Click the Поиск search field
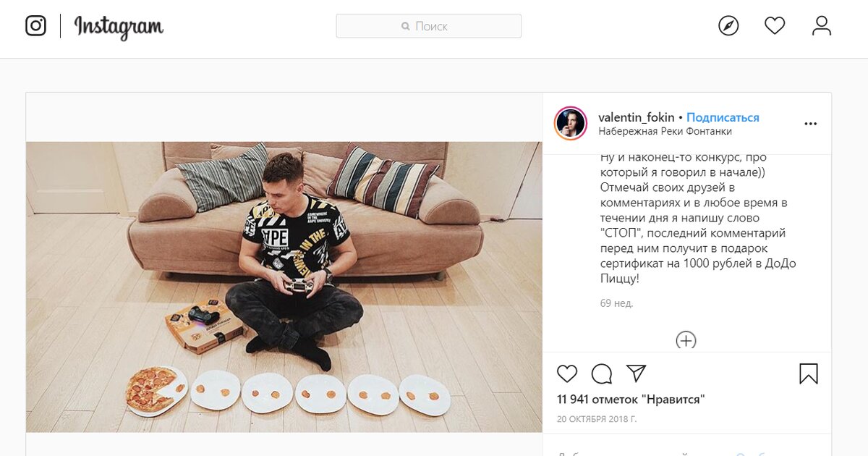868x456 pixels. click(x=429, y=26)
